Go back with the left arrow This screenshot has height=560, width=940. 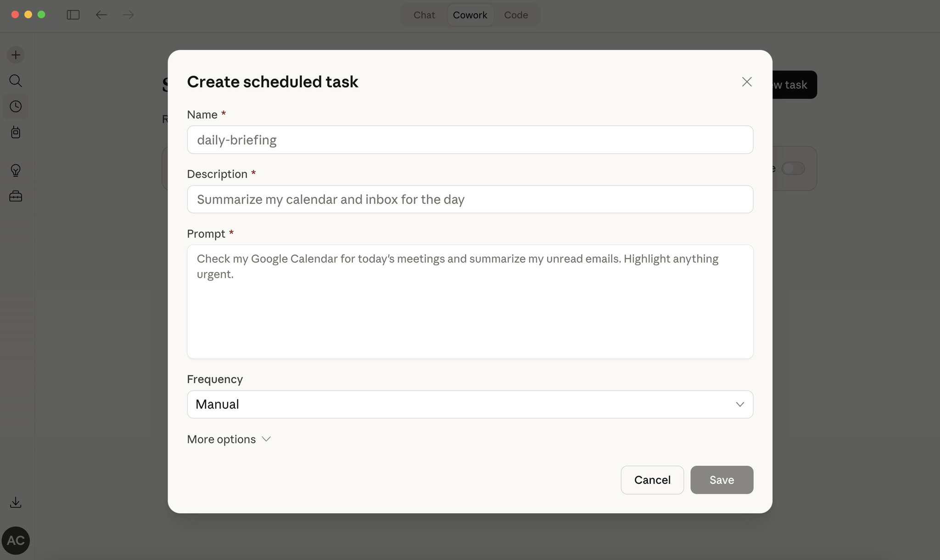coord(101,15)
